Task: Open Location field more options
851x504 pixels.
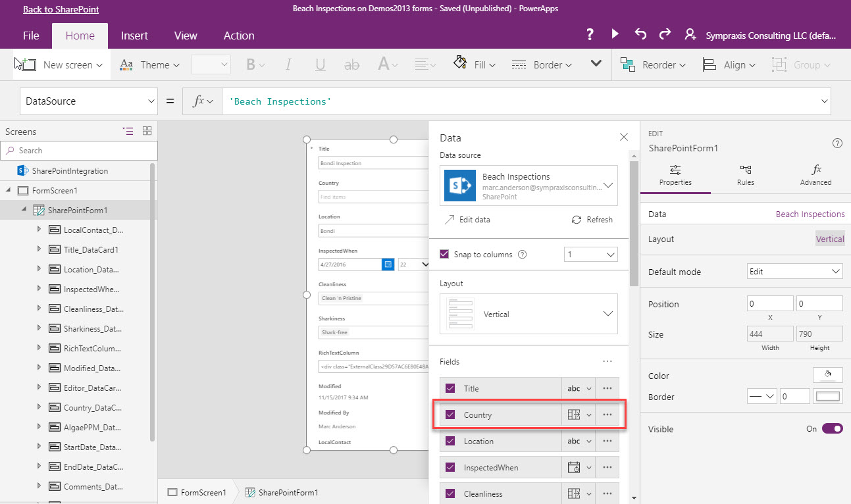Action: (607, 441)
